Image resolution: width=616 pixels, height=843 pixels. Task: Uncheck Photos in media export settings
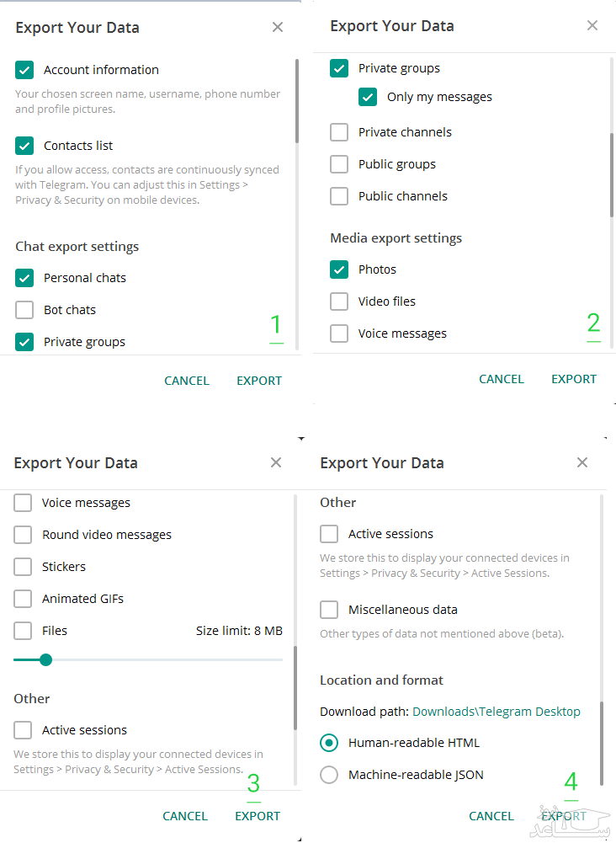[339, 269]
